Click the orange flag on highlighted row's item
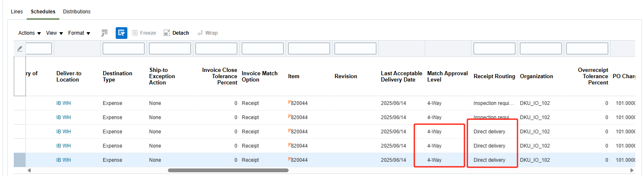Viewport: 644px width, 176px height. (x=289, y=158)
